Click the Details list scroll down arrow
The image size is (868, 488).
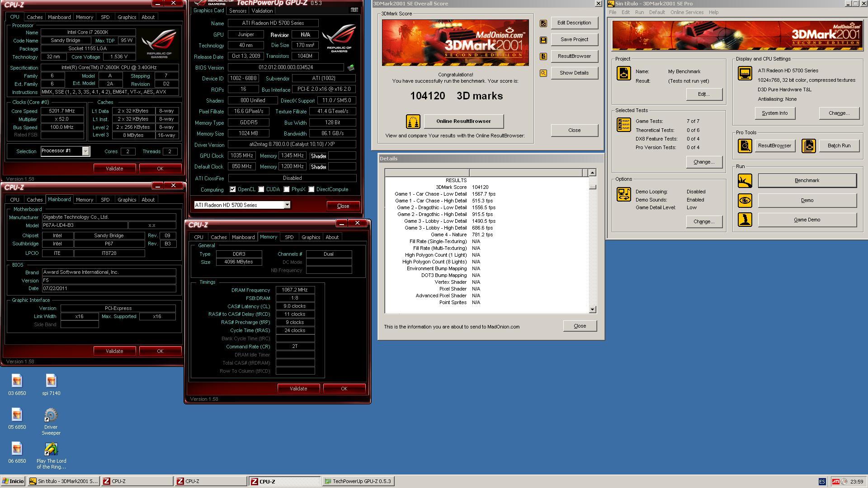[592, 310]
